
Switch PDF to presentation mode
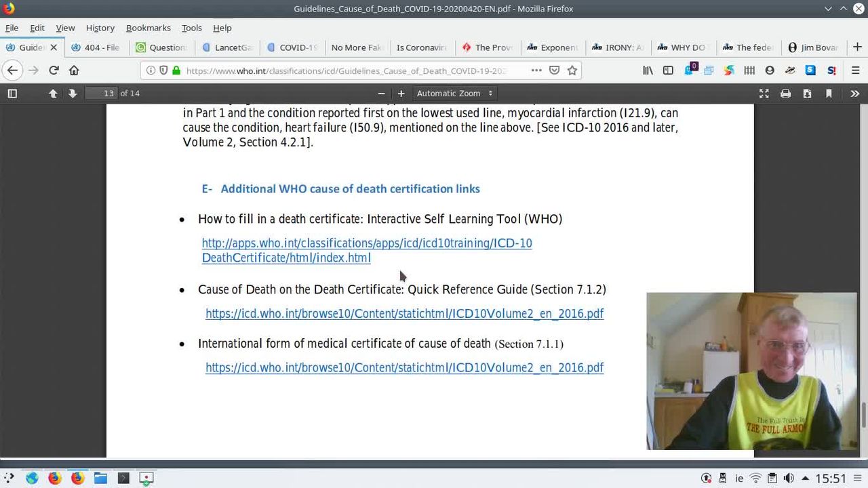pos(764,94)
